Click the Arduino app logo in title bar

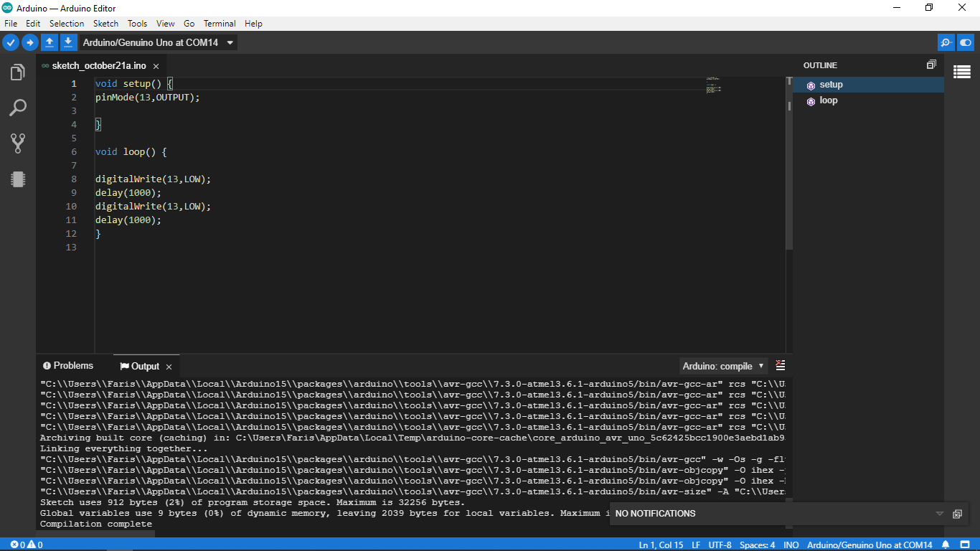click(7, 7)
